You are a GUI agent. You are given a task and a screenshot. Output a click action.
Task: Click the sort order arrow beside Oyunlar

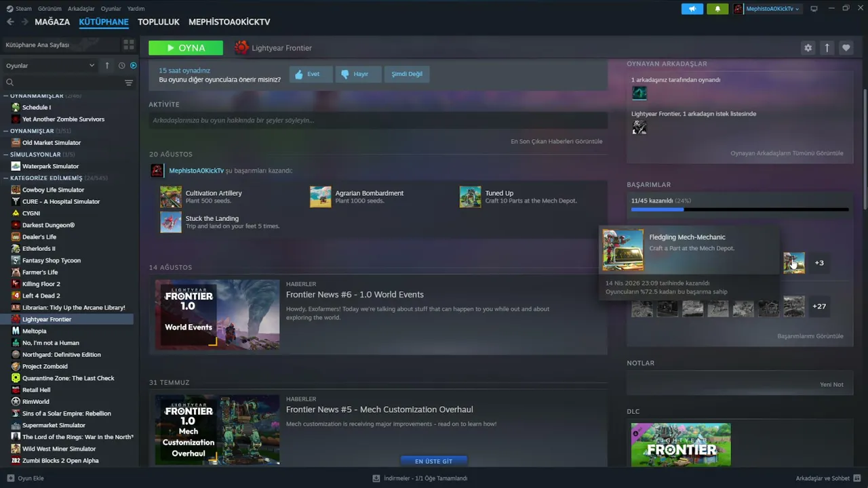coord(106,65)
